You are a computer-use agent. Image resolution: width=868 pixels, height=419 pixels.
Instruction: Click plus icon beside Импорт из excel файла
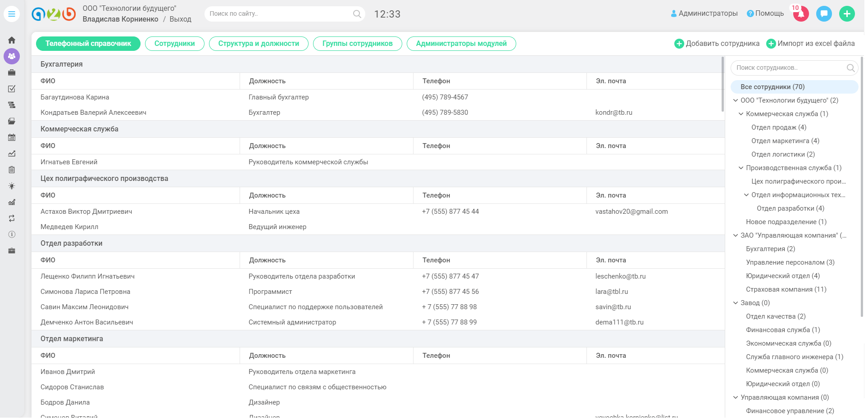coord(771,44)
